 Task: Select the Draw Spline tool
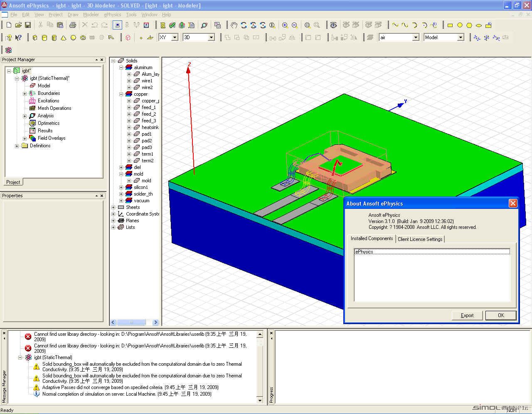(x=405, y=25)
